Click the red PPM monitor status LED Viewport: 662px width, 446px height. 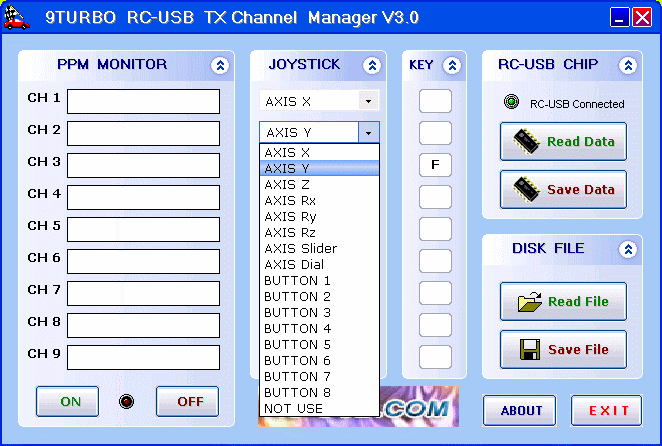pos(126,401)
